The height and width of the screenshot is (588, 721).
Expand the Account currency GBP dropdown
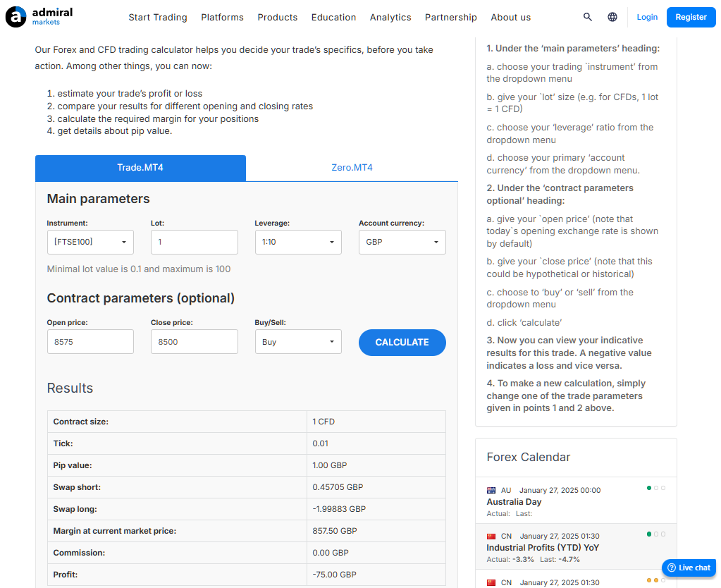(x=402, y=242)
